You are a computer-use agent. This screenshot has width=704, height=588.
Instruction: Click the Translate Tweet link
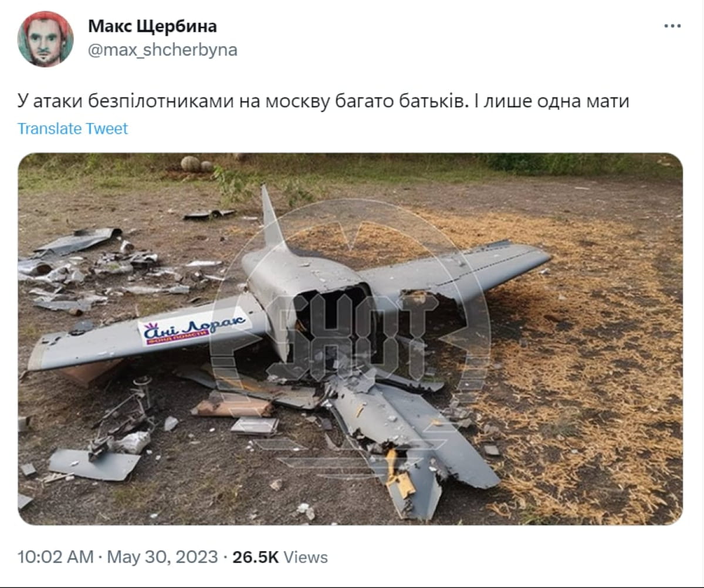[73, 129]
